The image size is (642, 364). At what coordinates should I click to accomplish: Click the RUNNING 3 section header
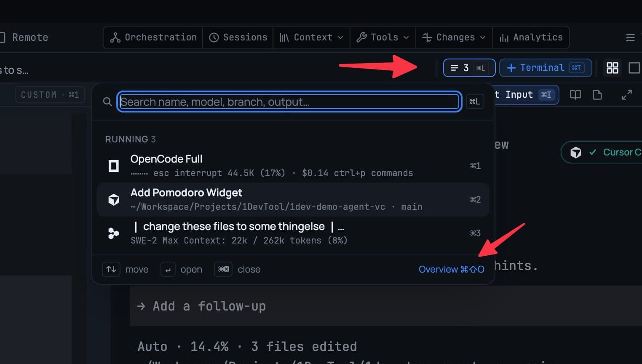(x=130, y=139)
